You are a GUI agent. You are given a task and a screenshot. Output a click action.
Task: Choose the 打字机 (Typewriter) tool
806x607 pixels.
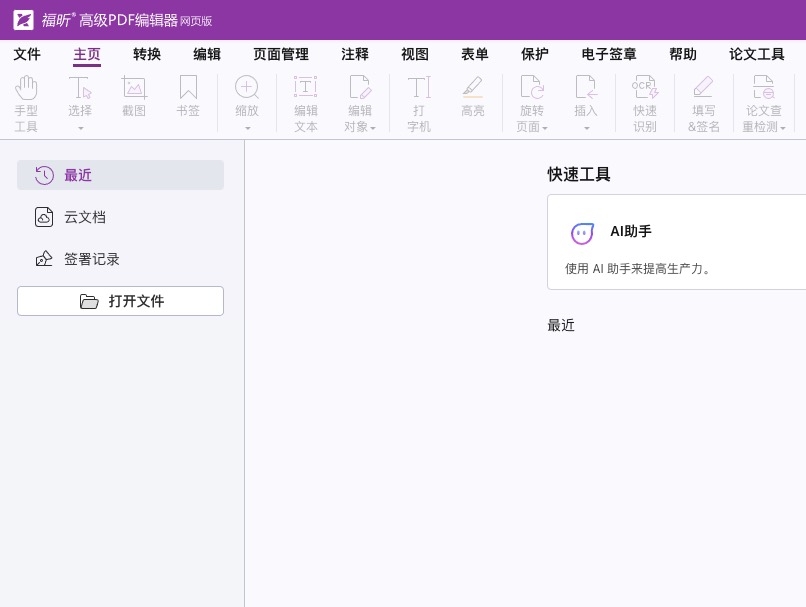pos(419,100)
